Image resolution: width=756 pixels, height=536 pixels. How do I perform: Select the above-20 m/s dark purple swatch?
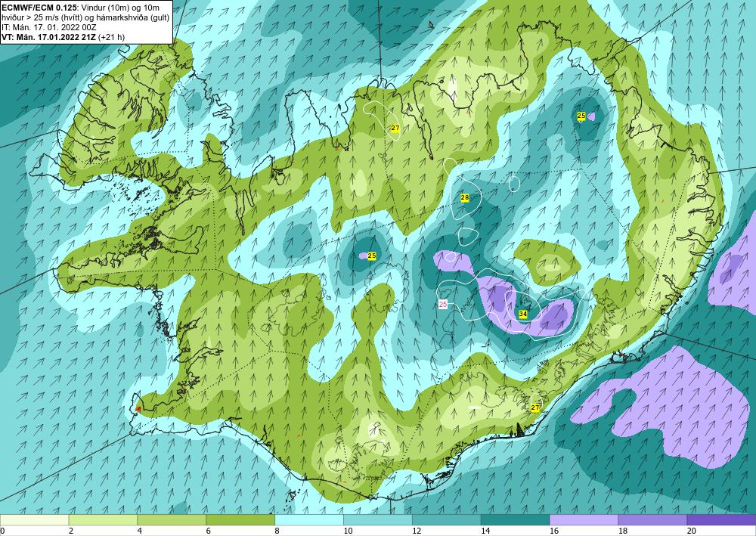(x=721, y=520)
